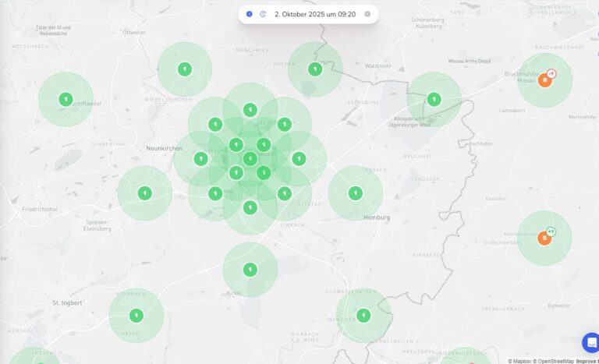
Task: Select the rightmost marker of the central cluster
Action: (299, 159)
